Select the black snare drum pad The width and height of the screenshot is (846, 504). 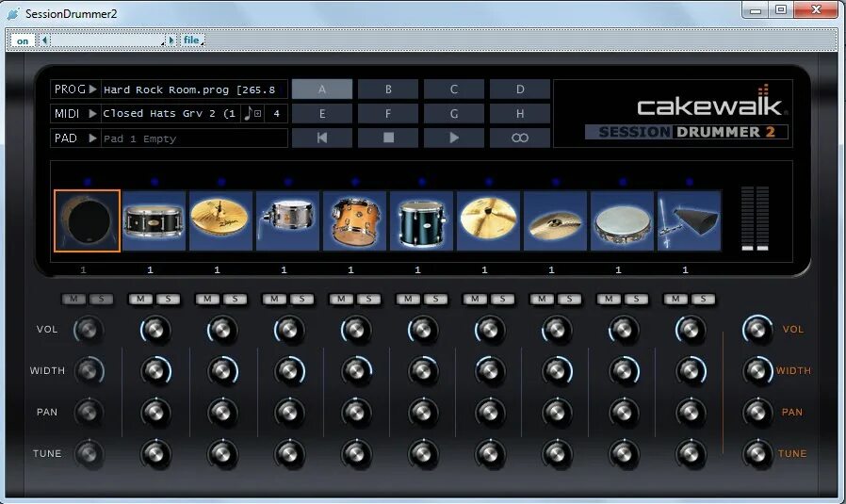155,220
